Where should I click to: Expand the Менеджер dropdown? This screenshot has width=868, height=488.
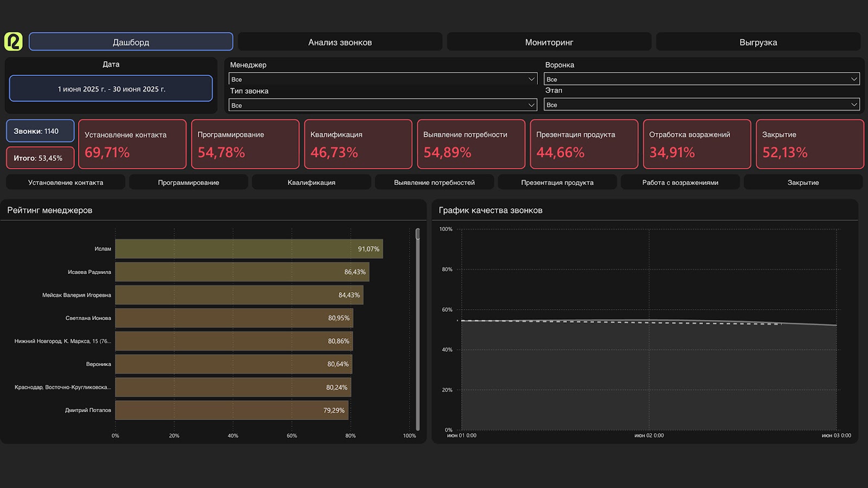382,79
